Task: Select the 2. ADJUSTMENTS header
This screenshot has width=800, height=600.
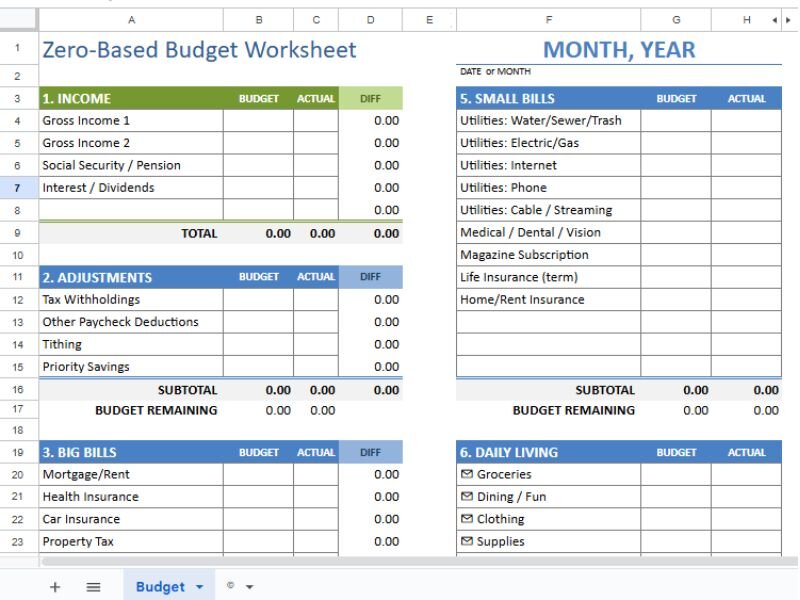Action: (x=131, y=277)
